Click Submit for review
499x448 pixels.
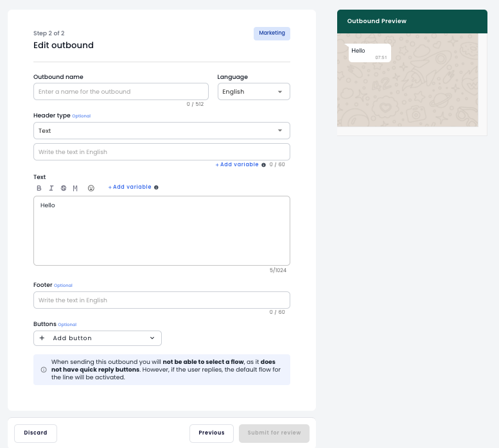pyautogui.click(x=274, y=433)
